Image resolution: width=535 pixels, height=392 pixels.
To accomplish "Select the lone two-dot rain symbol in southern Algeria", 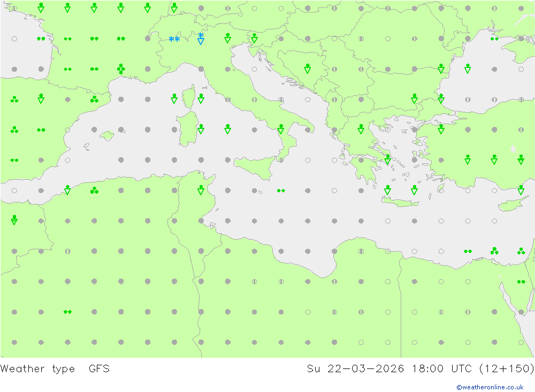I will tap(67, 312).
